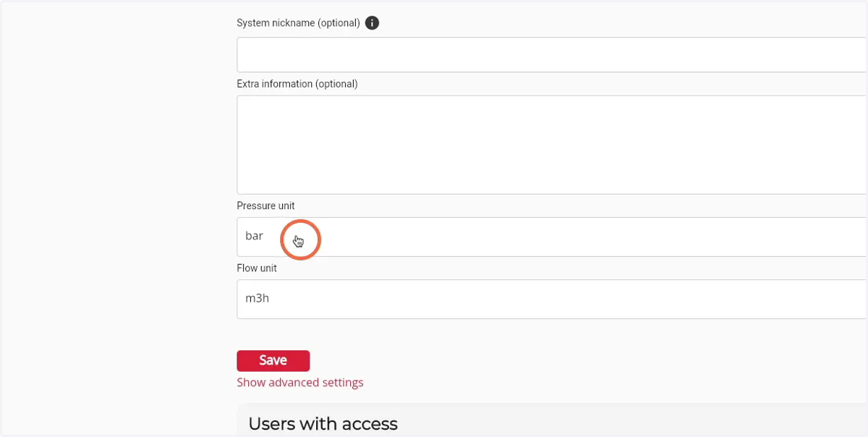Click the "System nickname (optional)" label

click(298, 23)
